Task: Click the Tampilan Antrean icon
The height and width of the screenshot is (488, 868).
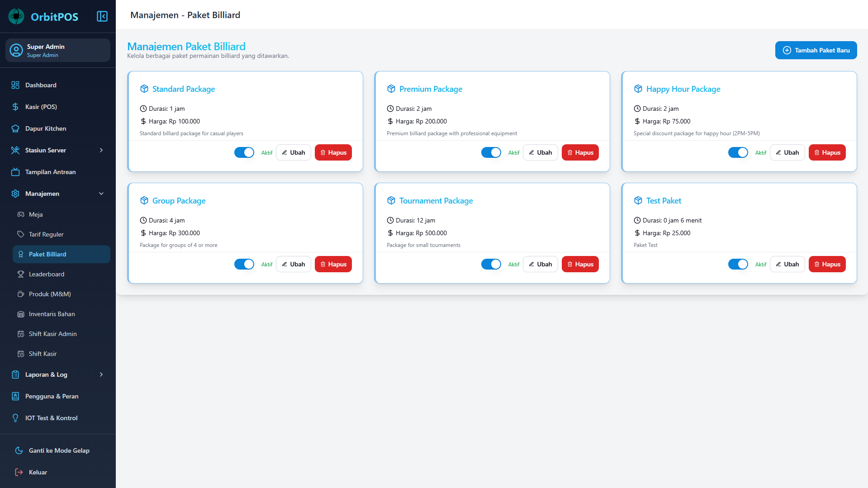Action: coord(15,172)
